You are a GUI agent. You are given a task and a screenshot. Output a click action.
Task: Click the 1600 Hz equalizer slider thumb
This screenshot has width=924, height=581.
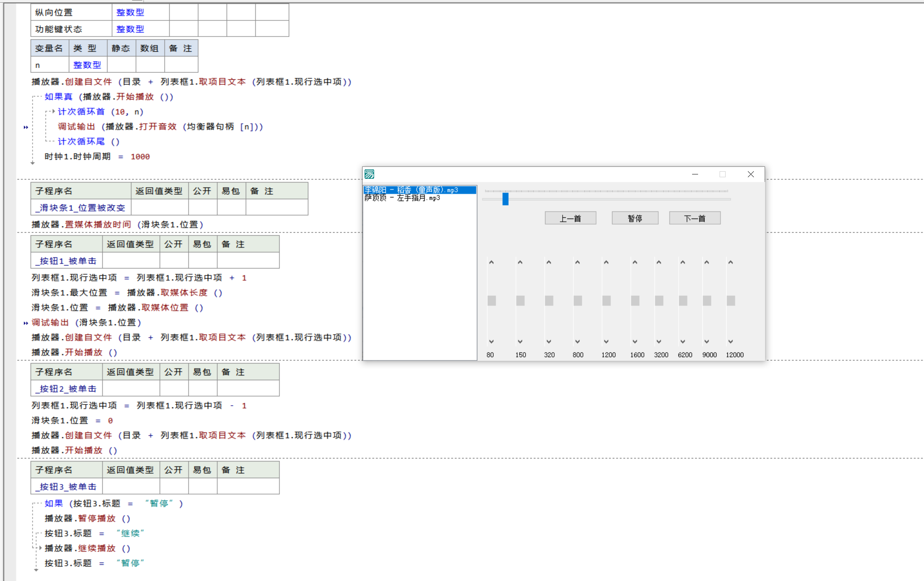635,301
